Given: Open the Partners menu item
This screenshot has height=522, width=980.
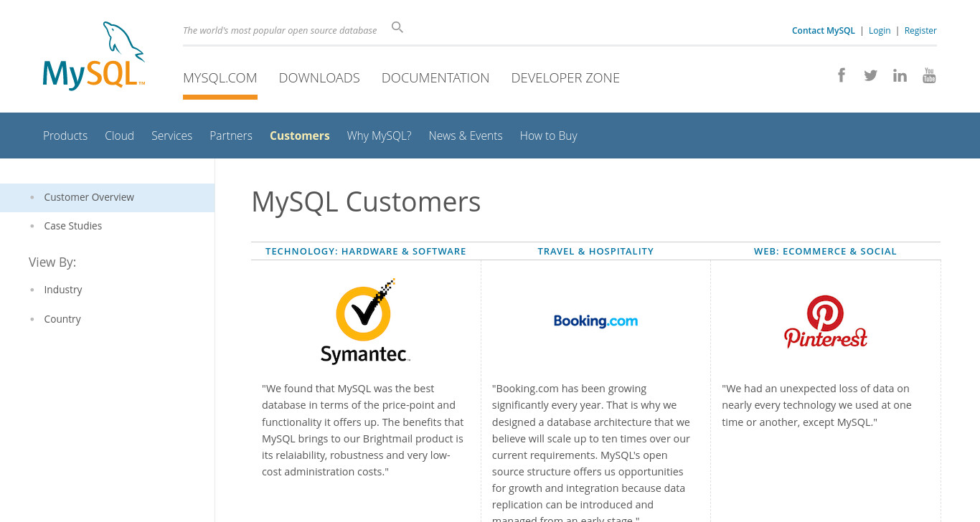Looking at the screenshot, I should 231,136.
